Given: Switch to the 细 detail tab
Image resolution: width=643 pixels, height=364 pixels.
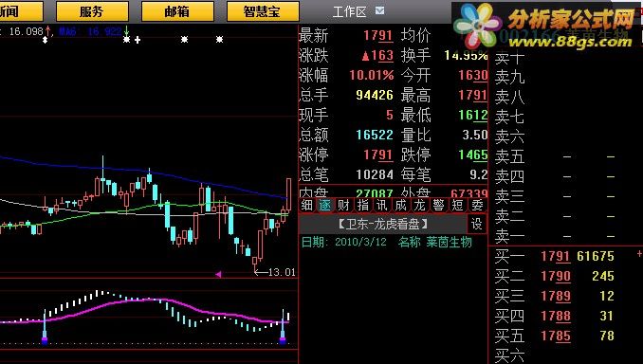Looking at the screenshot, I should [x=306, y=205].
